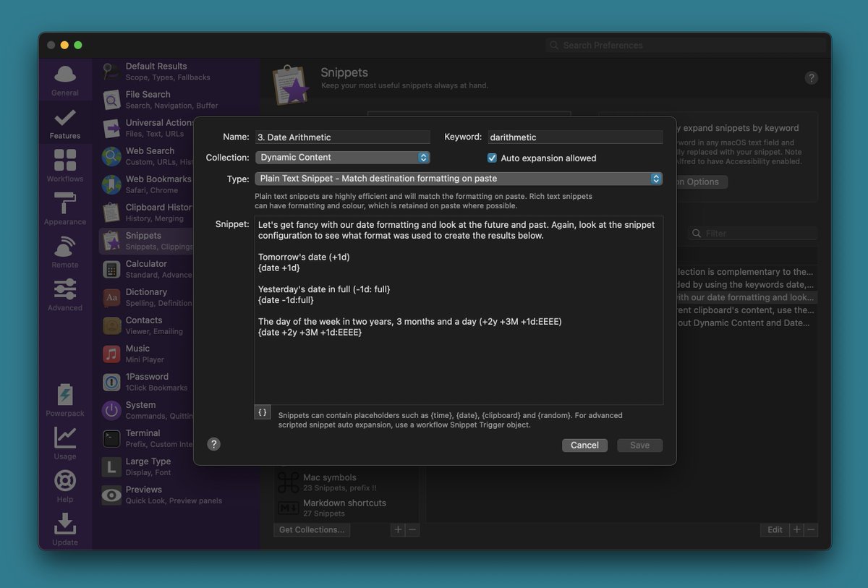The width and height of the screenshot is (868, 588).
Task: Click the Edit snippet button
Action: coord(775,529)
